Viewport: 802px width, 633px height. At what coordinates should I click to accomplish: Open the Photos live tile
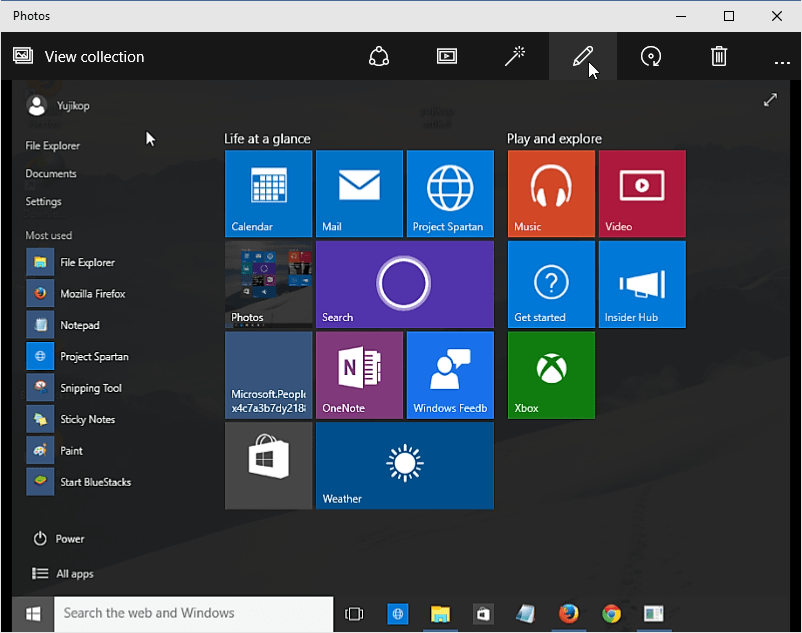[x=269, y=284]
